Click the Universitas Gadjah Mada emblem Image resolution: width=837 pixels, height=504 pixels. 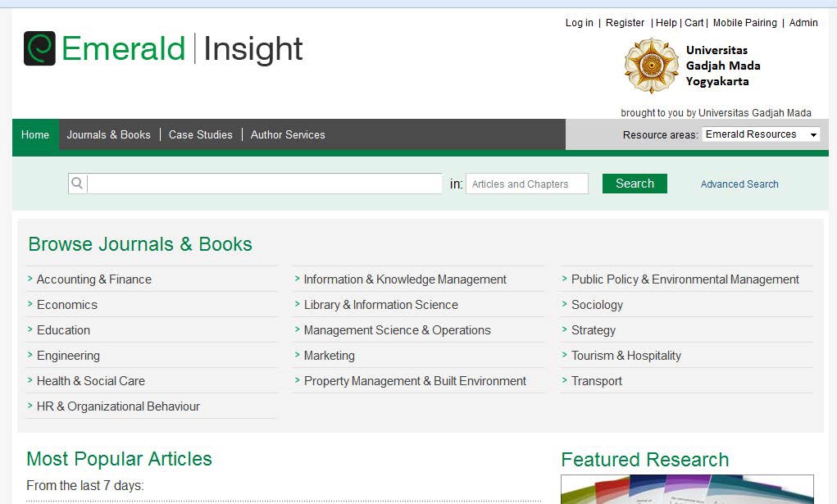[x=651, y=66]
